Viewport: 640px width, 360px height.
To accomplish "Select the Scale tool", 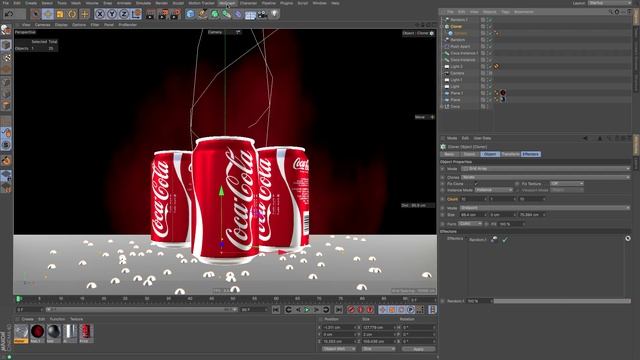I will click(x=60, y=14).
